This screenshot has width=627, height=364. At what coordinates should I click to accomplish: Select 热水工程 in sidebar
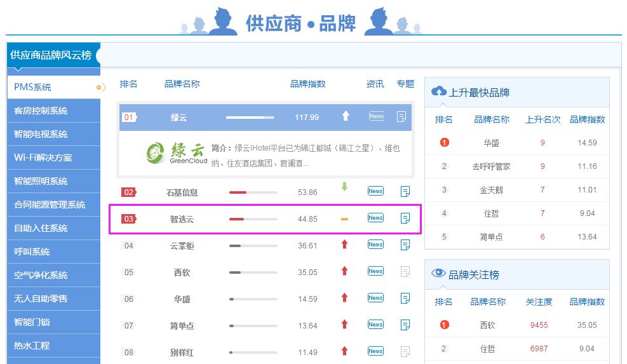[x=53, y=346]
